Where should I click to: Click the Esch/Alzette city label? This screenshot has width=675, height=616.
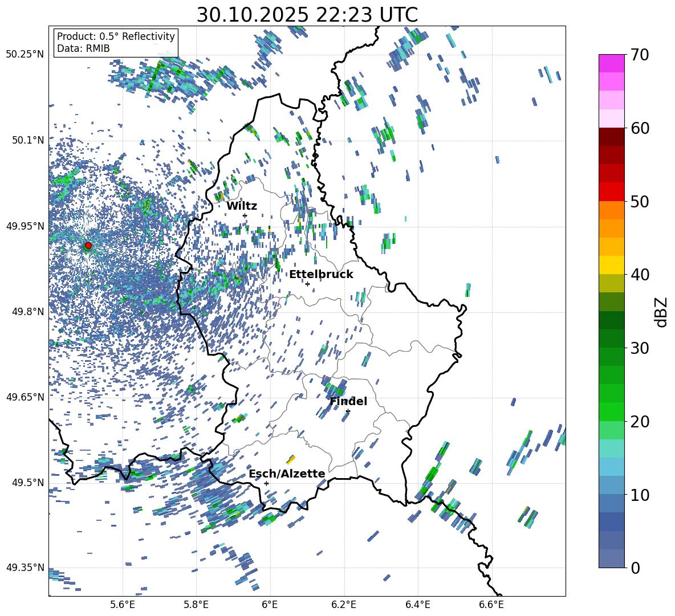pos(287,474)
